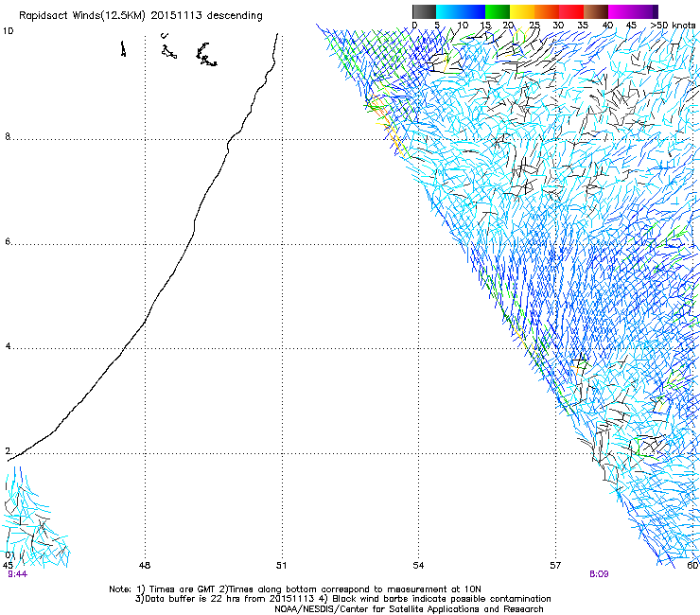Viewport: 700px width, 615px height.
Task: Click the NOAA/NESDIS credit line
Action: tap(409, 609)
